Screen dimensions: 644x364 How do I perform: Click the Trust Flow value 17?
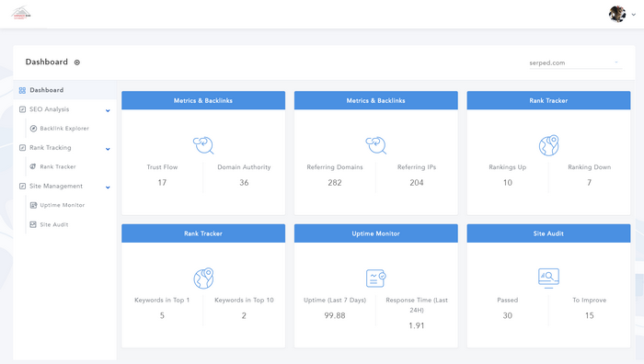point(162,183)
